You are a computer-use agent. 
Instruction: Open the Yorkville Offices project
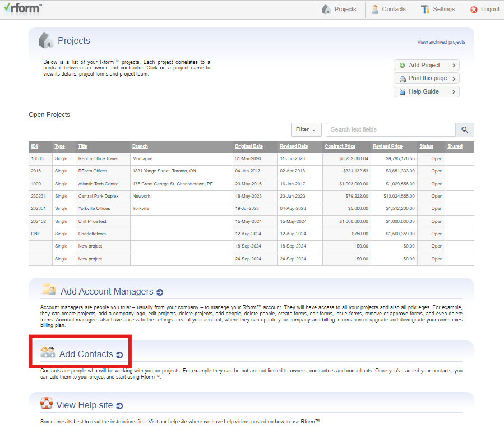(94, 209)
